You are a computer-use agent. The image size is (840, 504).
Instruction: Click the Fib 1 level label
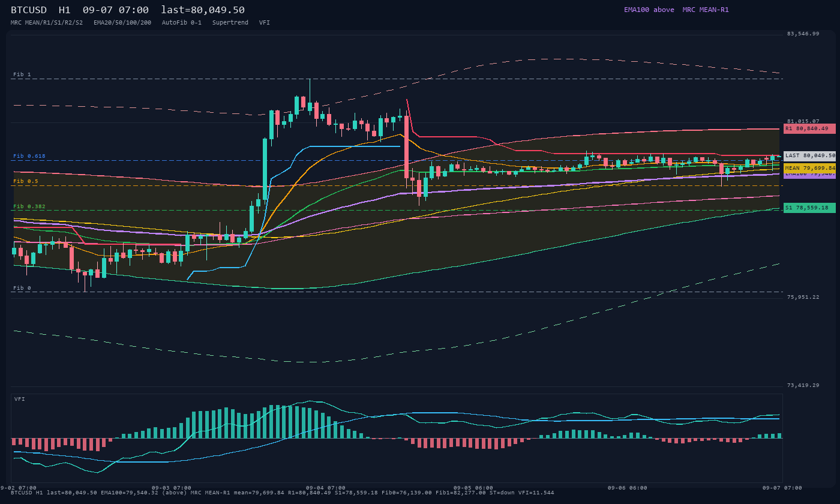point(22,74)
